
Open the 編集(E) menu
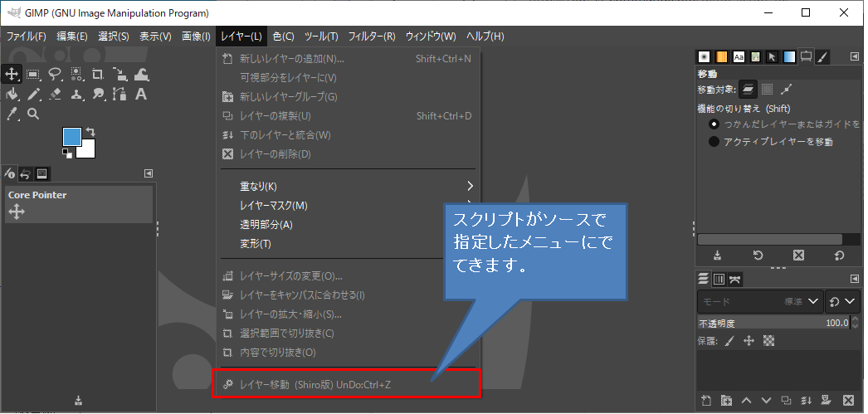(72, 37)
